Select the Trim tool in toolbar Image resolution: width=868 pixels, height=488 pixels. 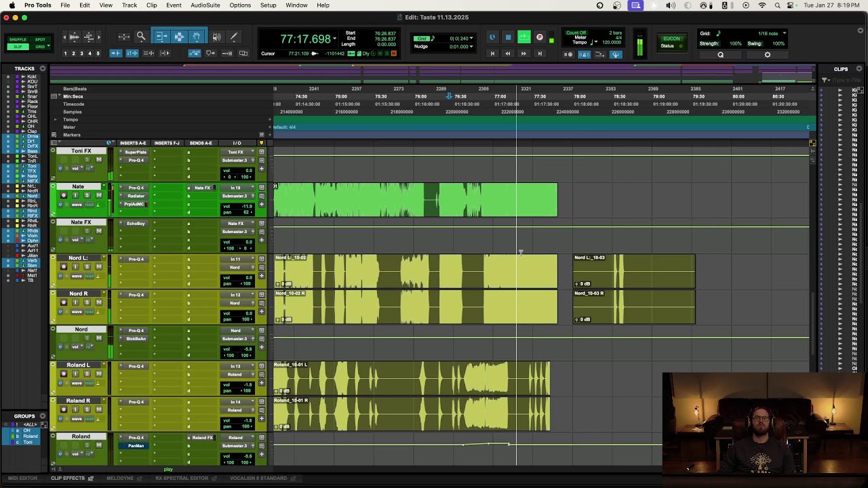click(x=161, y=37)
